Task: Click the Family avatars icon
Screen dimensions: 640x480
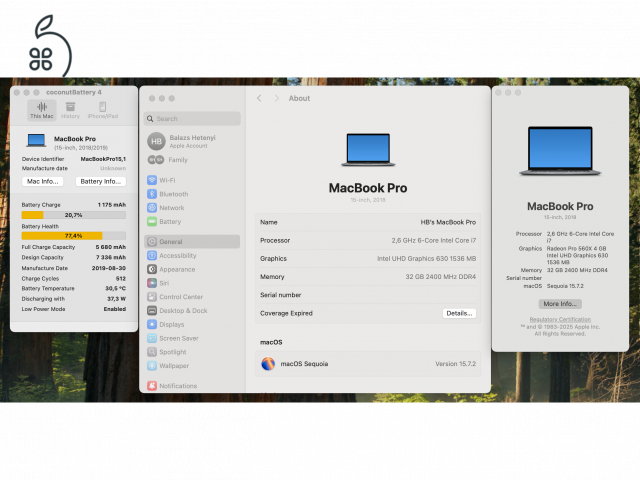Action: 156,160
